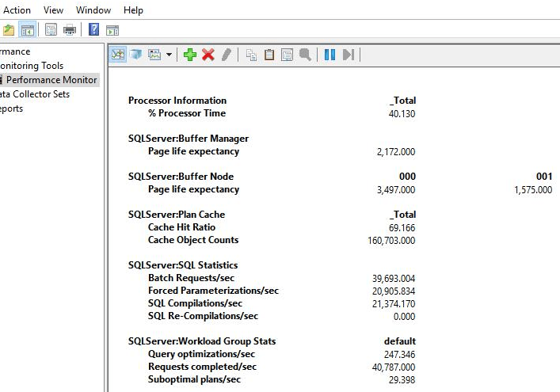Click the default workload group header
This screenshot has width=560, height=392.
coord(400,341)
